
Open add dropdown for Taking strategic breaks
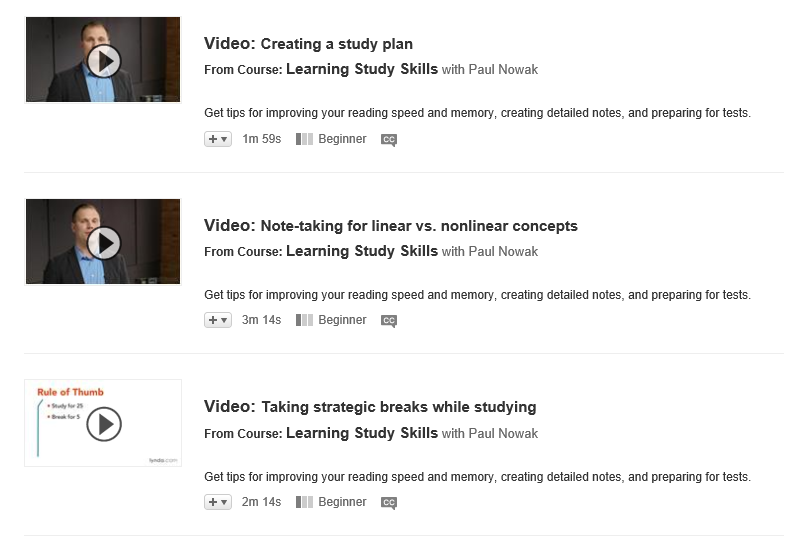coord(218,502)
